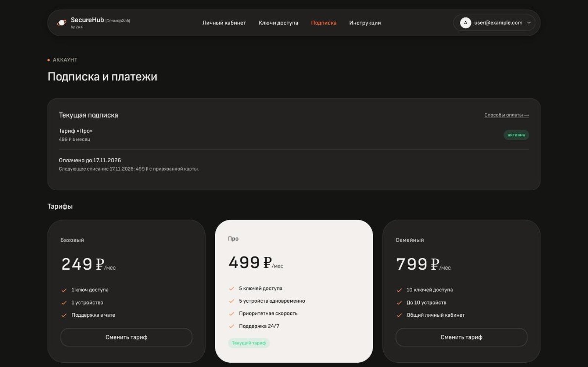Click the checkmark beside "Поддержка 24/7"

232,326
